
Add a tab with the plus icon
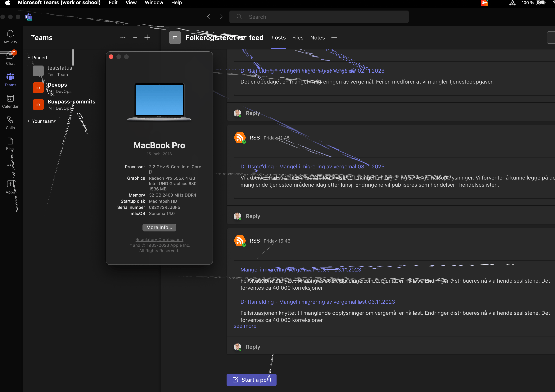[334, 38]
